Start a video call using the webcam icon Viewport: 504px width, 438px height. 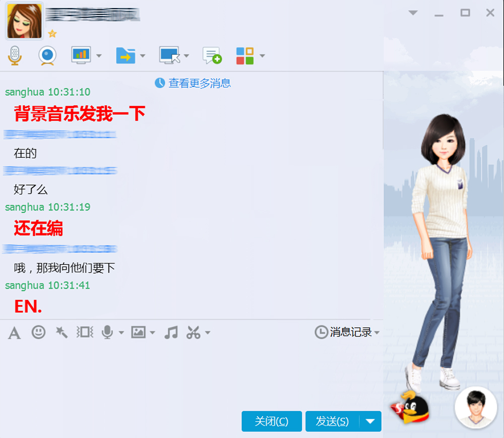point(47,55)
